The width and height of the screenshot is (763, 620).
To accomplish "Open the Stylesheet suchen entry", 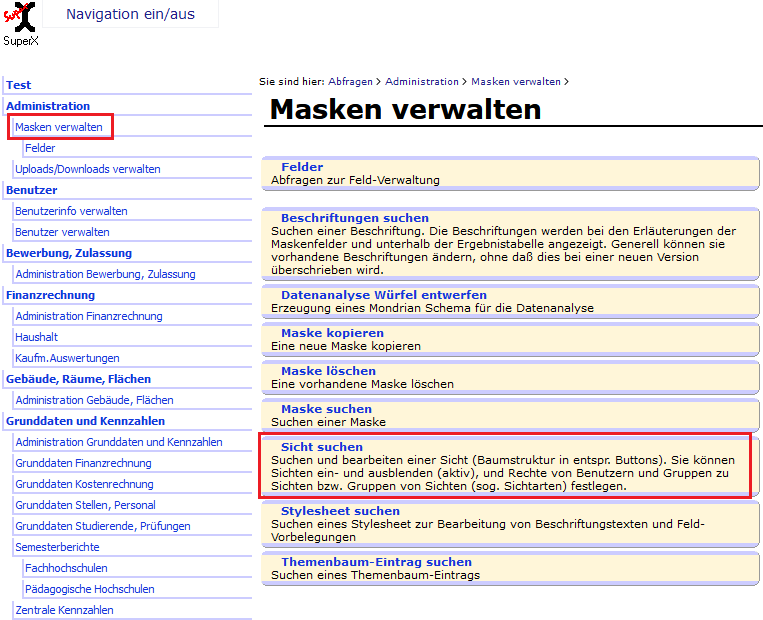I will coord(340,511).
